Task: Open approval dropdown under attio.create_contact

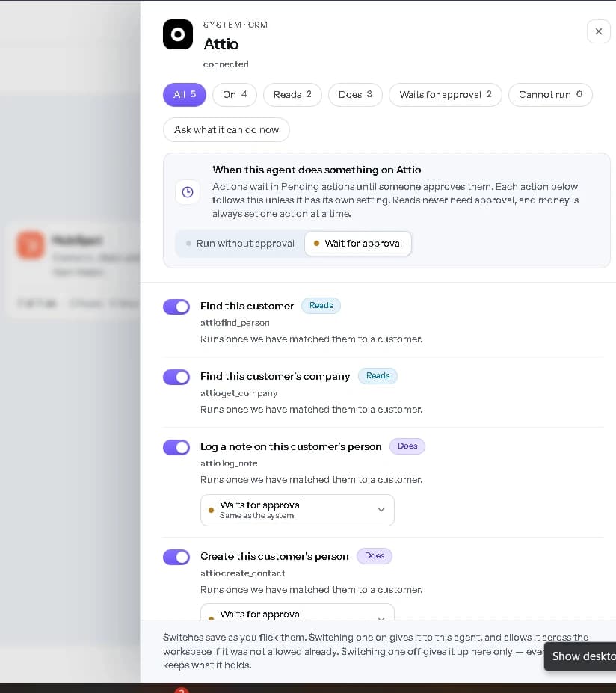Action: 298,612
